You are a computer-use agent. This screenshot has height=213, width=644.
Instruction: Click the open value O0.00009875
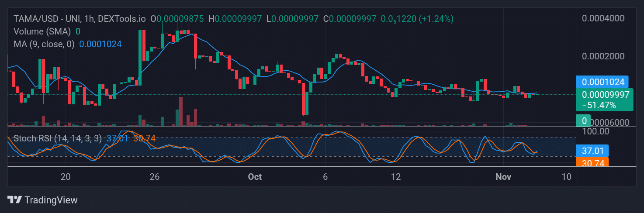point(177,19)
